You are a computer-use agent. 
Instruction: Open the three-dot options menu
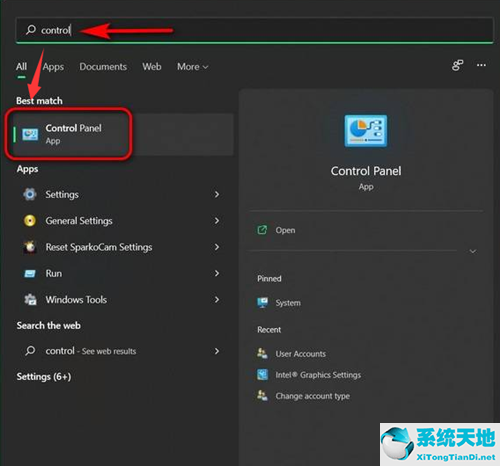pos(481,65)
